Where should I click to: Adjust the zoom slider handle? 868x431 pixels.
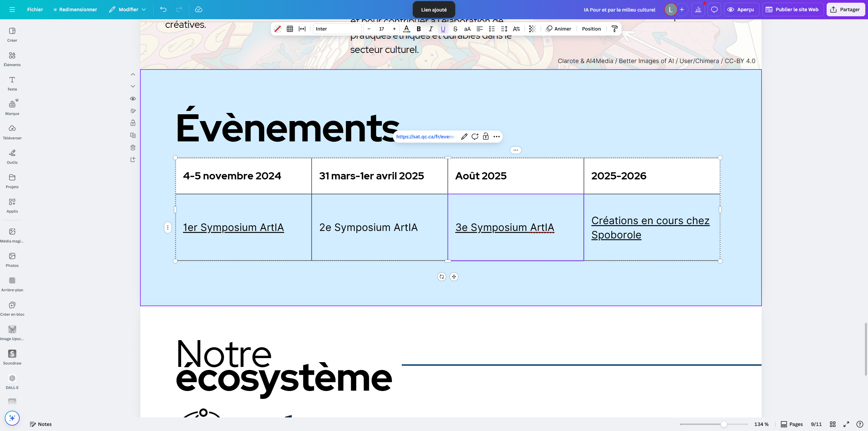tap(724, 424)
